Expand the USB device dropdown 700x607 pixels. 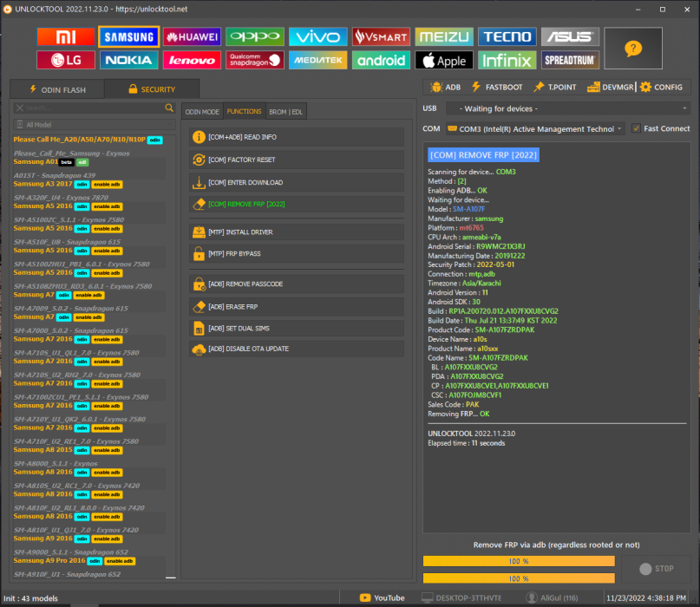tap(568, 108)
